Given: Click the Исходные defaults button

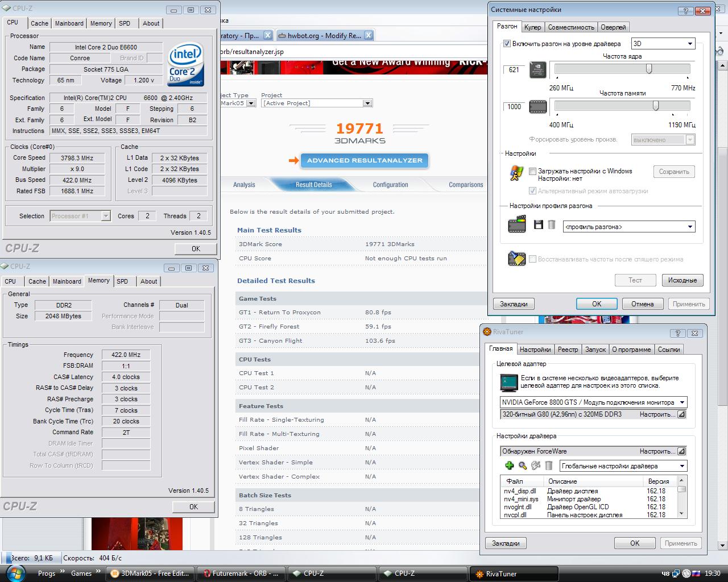Looking at the screenshot, I should click(682, 280).
